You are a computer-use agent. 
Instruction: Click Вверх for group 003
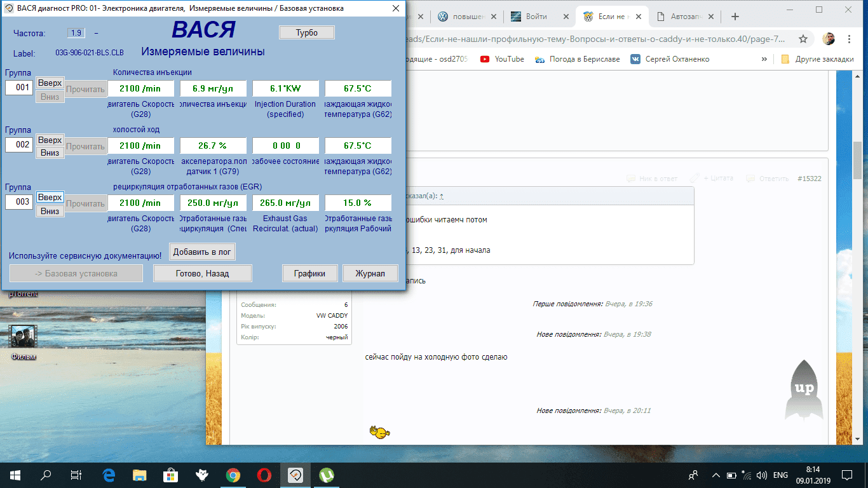pyautogui.click(x=50, y=197)
